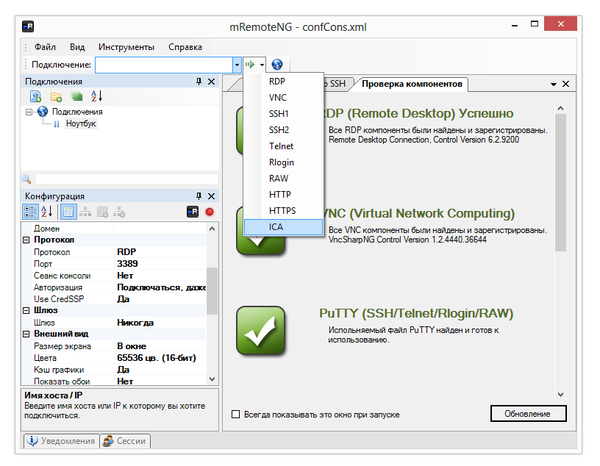Click the default inheritance icon in Конфигурация
This screenshot has height=466, width=600.
pyautogui.click(x=119, y=212)
